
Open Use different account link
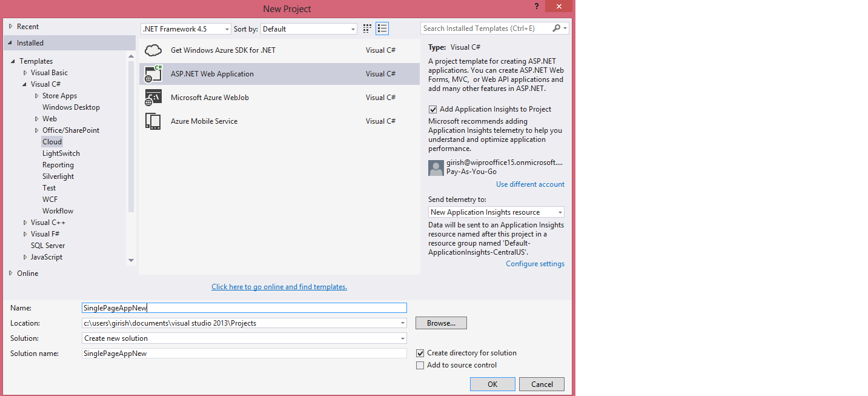[530, 184]
